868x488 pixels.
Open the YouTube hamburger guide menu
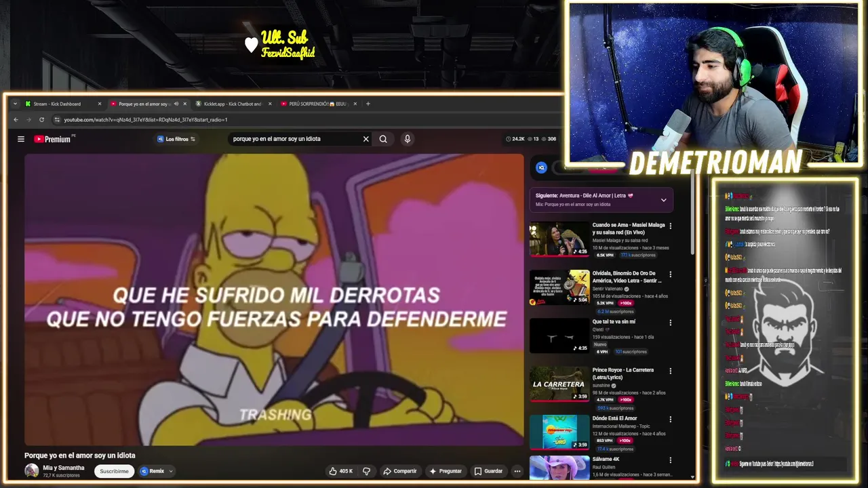21,139
